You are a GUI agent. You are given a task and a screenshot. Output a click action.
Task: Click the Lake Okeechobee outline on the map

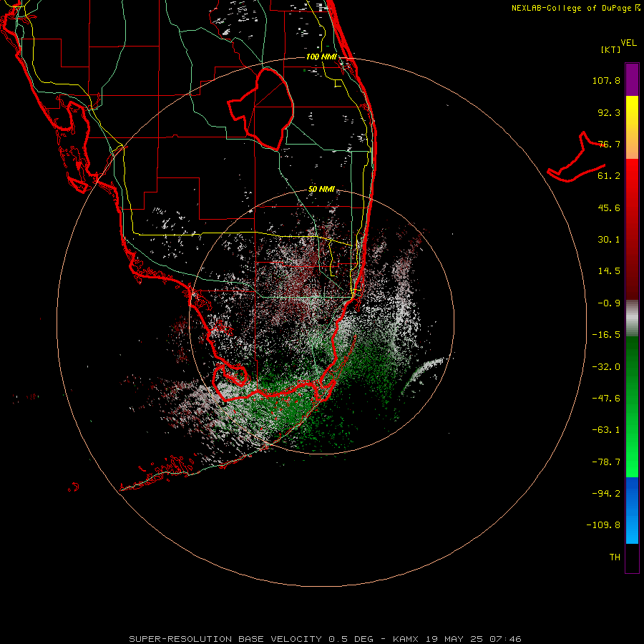260,109
